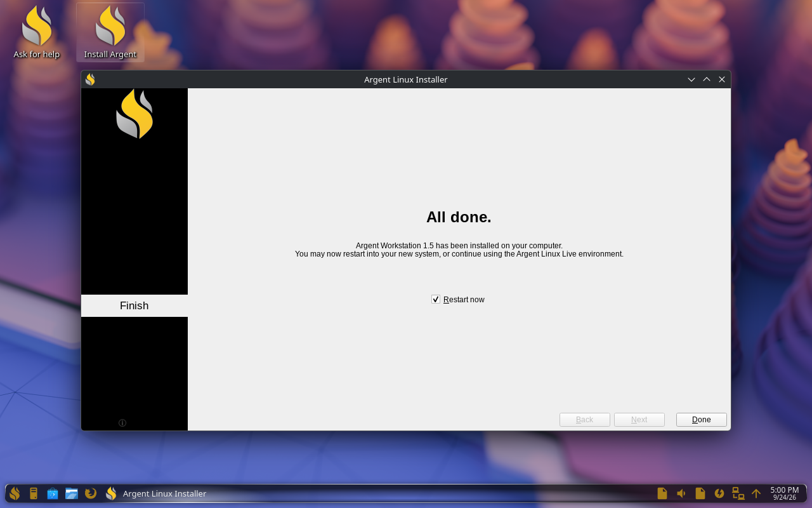The height and width of the screenshot is (508, 812).
Task: Click the Done button
Action: [x=702, y=420]
